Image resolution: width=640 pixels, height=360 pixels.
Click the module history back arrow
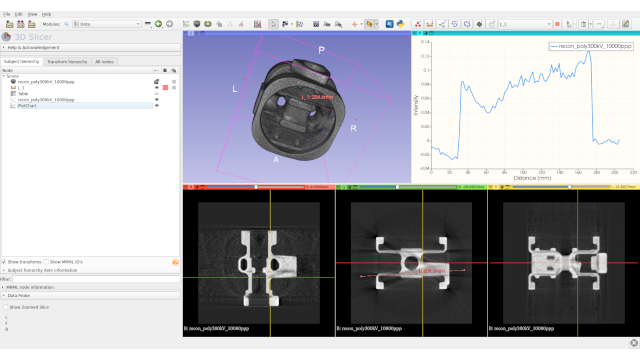(x=158, y=24)
